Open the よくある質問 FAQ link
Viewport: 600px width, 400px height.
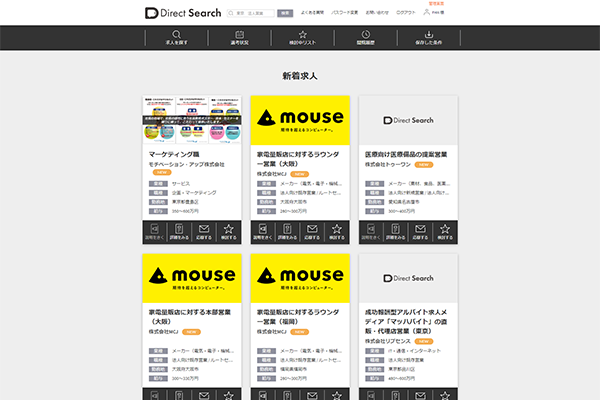312,13
